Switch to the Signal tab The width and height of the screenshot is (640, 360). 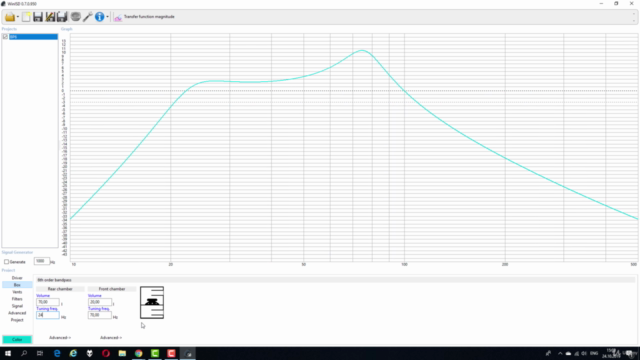pos(17,306)
